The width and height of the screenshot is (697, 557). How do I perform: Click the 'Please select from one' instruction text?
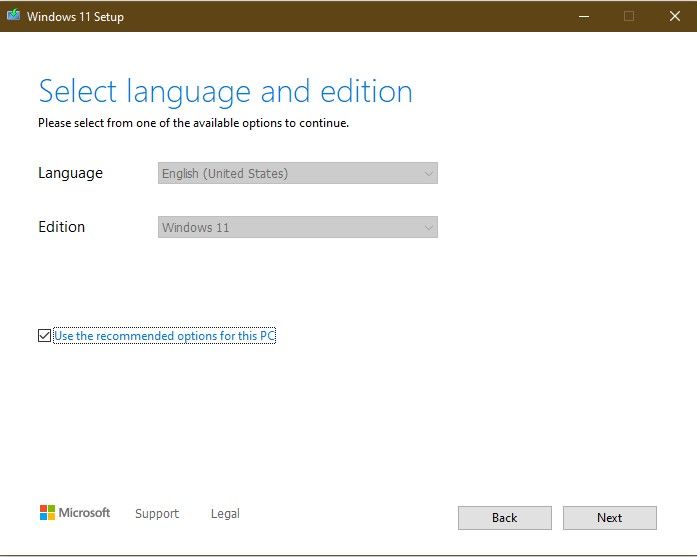pos(193,123)
